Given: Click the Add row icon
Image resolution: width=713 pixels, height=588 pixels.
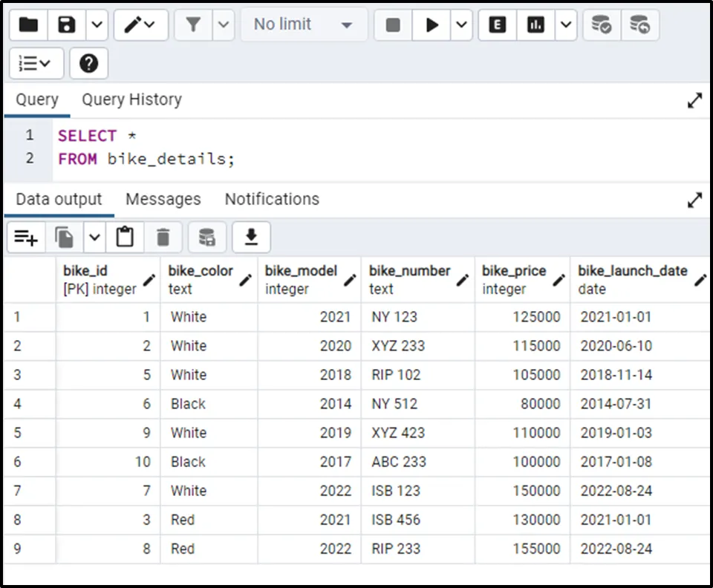Looking at the screenshot, I should [x=26, y=238].
